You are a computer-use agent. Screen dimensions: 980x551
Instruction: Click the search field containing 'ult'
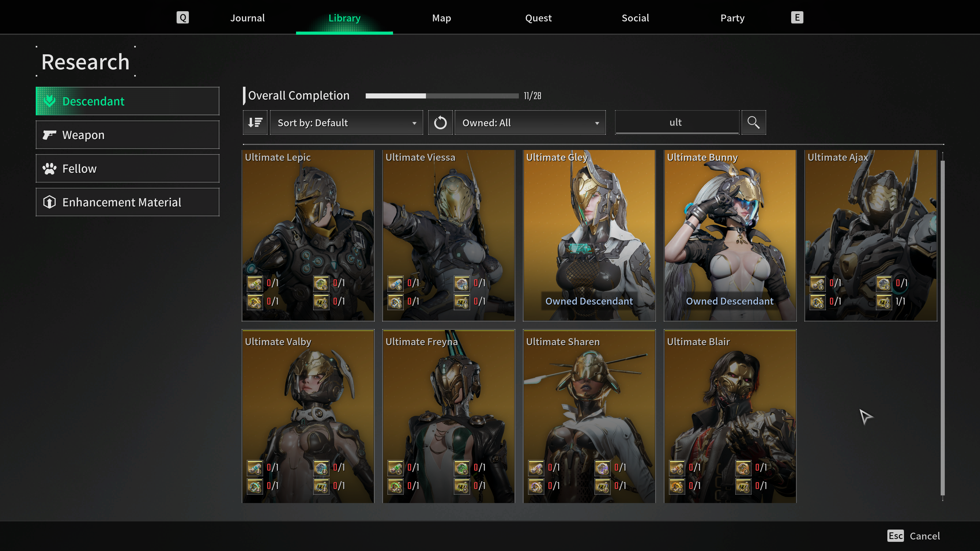coord(677,122)
